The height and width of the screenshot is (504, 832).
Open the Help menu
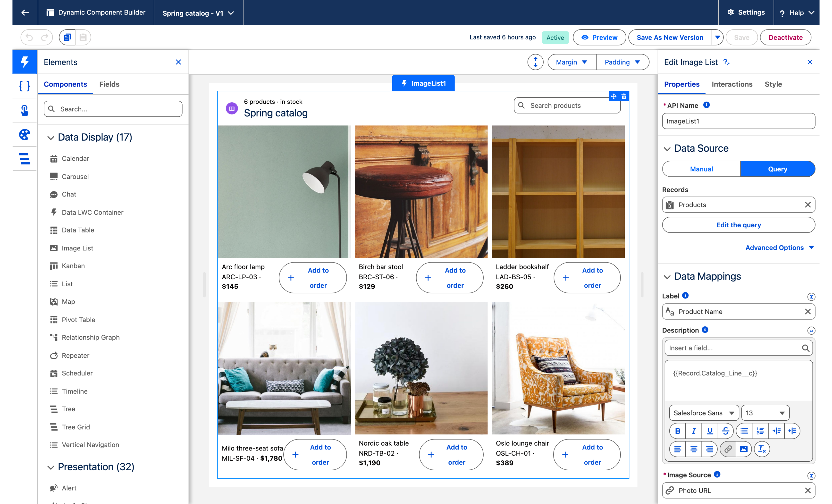[797, 13]
